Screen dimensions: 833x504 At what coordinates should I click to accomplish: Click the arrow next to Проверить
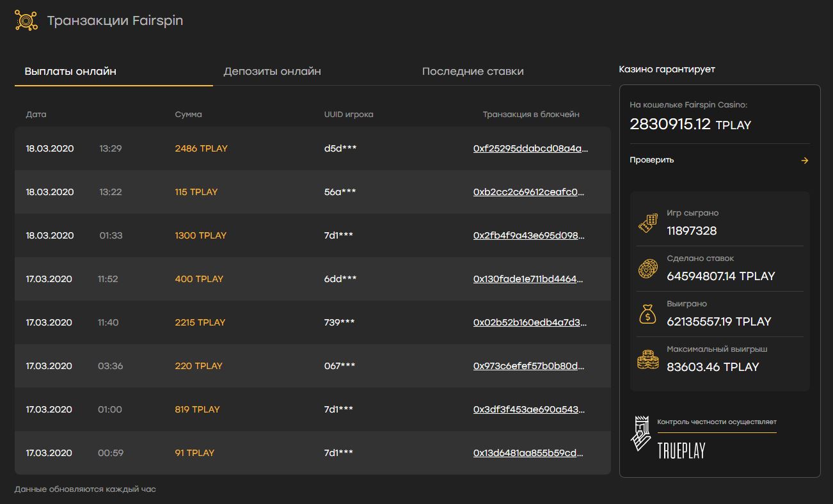click(x=805, y=161)
